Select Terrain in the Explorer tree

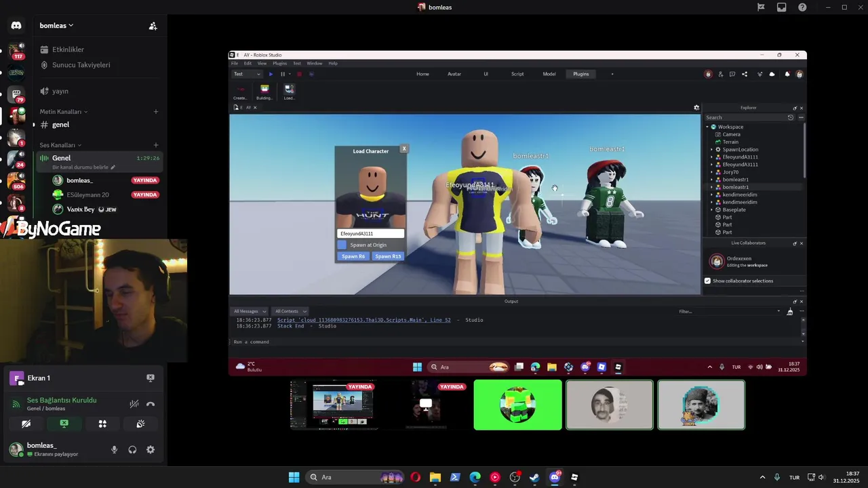coord(730,142)
